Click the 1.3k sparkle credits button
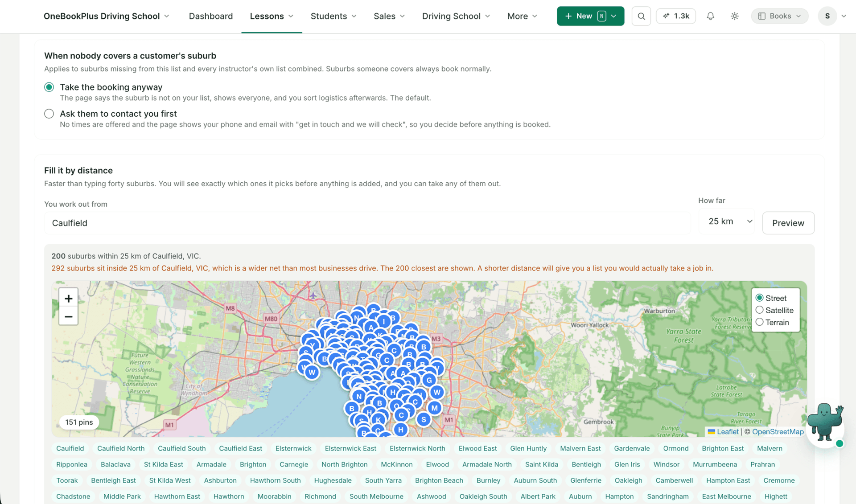Viewport: 856px width, 504px height. point(676,16)
